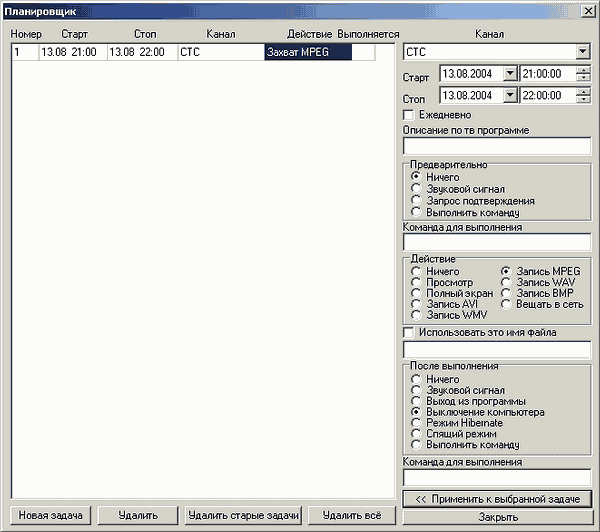Click the Новая задача button
Screen dimensions: 600x532
coord(49,515)
